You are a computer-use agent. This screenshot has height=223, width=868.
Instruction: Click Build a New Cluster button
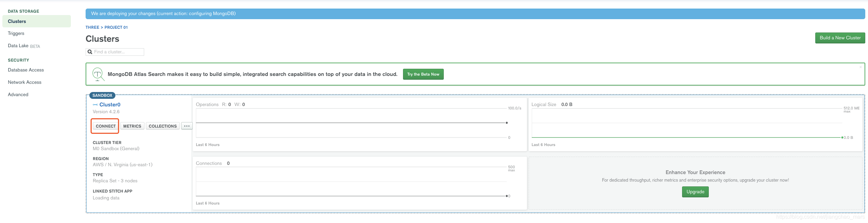click(x=840, y=38)
